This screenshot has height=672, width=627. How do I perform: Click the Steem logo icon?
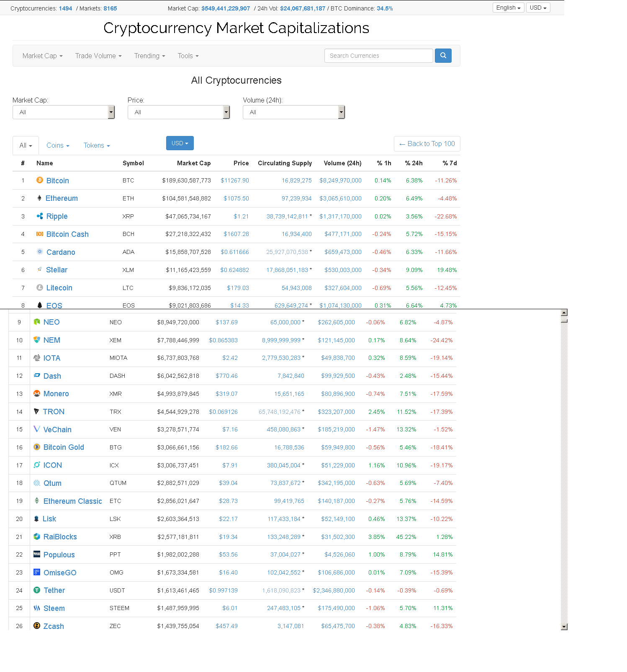point(37,608)
